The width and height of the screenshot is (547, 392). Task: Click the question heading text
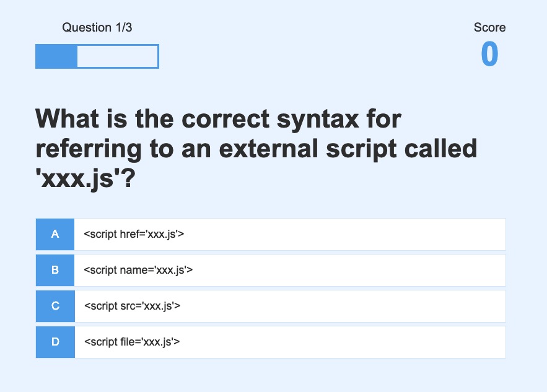click(x=256, y=149)
